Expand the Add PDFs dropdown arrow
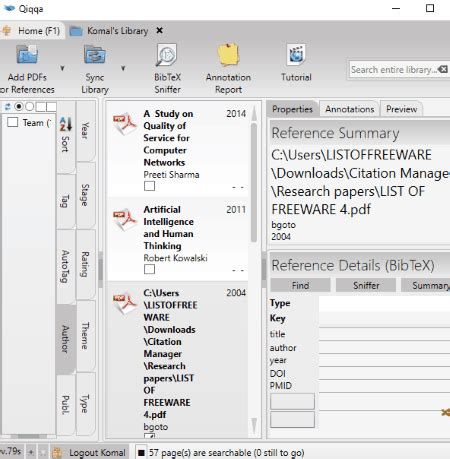The width and height of the screenshot is (450, 459). coord(62,68)
